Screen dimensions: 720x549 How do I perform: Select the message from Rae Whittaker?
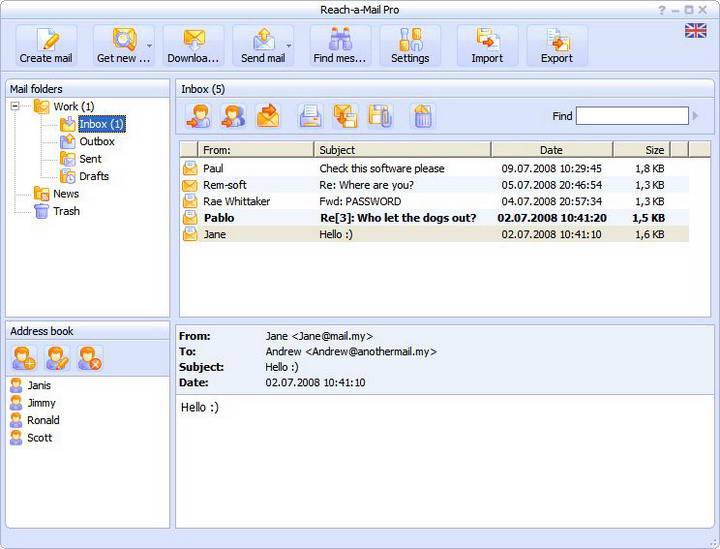tap(434, 202)
